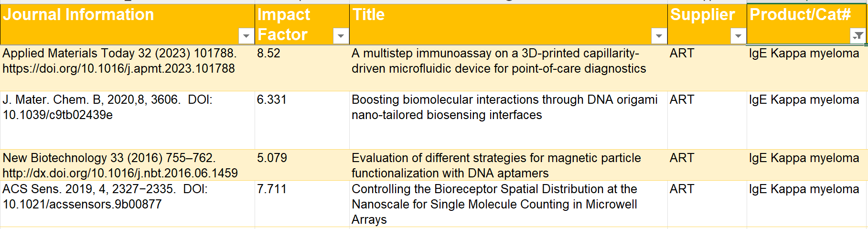Select the ACS Sens. 2019 journal cell
The height and width of the screenshot is (229, 868).
(105, 196)
